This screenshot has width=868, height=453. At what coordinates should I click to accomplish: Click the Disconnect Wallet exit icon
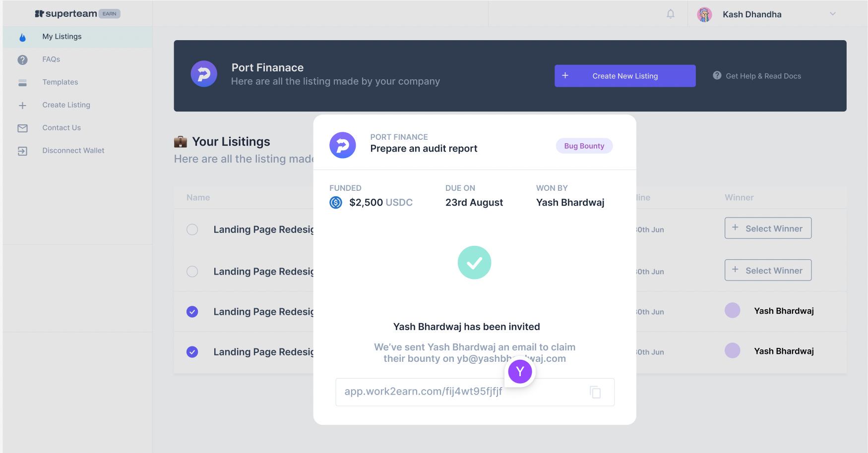[22, 151]
